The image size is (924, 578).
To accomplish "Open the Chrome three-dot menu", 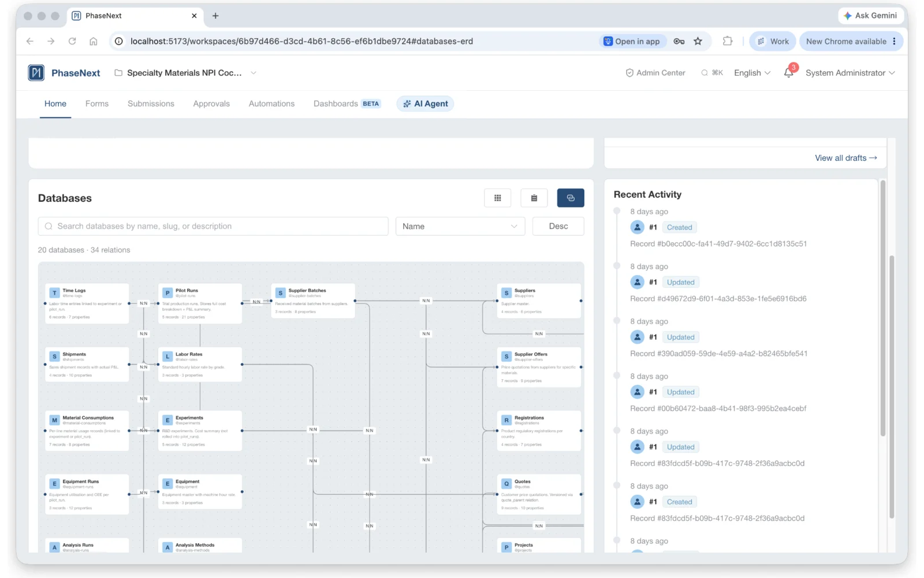I will [895, 41].
